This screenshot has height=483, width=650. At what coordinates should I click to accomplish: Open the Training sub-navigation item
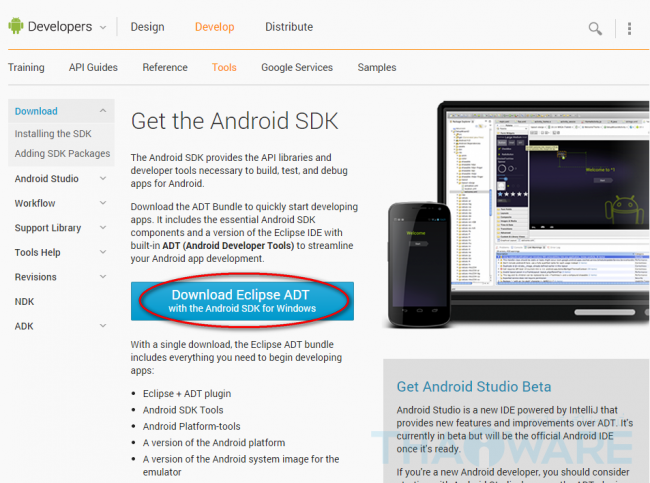pos(26,67)
